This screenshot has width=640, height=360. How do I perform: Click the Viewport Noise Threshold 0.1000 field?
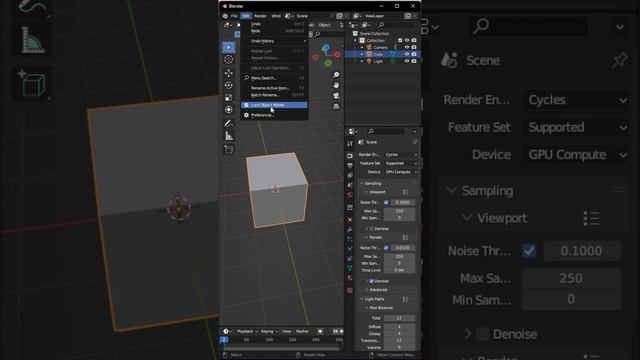point(403,202)
